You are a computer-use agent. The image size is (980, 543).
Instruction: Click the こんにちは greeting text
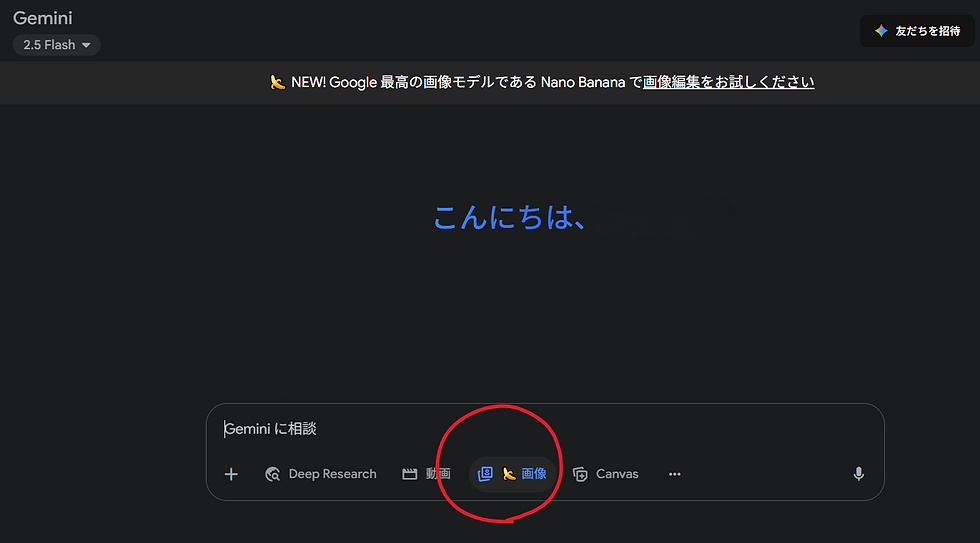pyautogui.click(x=509, y=217)
